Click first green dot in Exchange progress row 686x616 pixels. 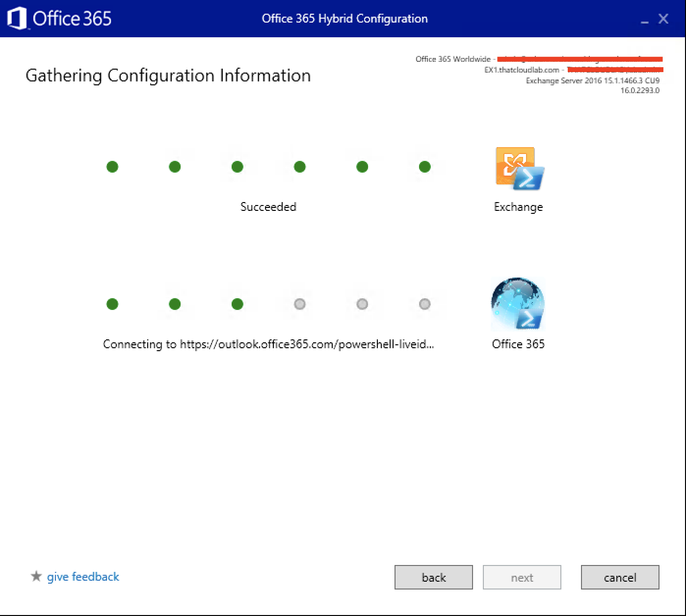pos(112,167)
